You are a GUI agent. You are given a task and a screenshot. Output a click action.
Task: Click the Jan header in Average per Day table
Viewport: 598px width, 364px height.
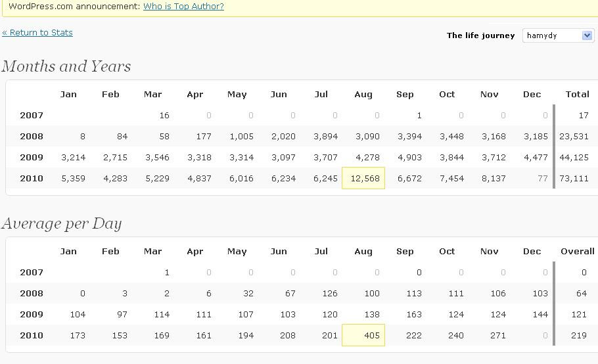68,251
